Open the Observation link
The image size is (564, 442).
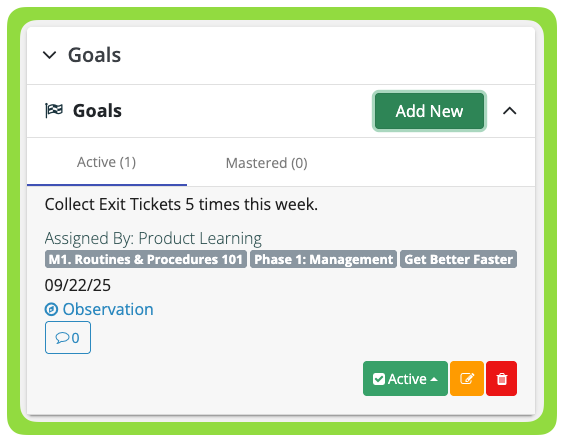pyautogui.click(x=108, y=309)
